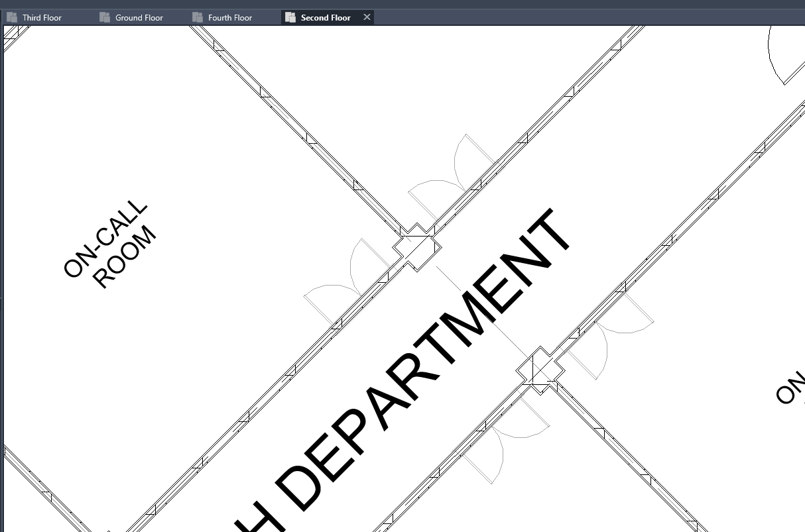This screenshot has height=532, width=805.
Task: Close the Second Floor drawing tab
Action: click(367, 17)
